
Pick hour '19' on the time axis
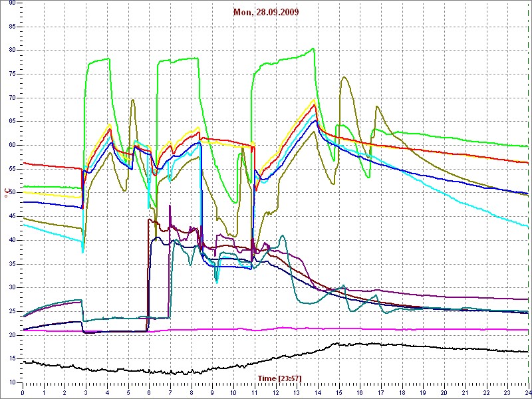pos(423,392)
